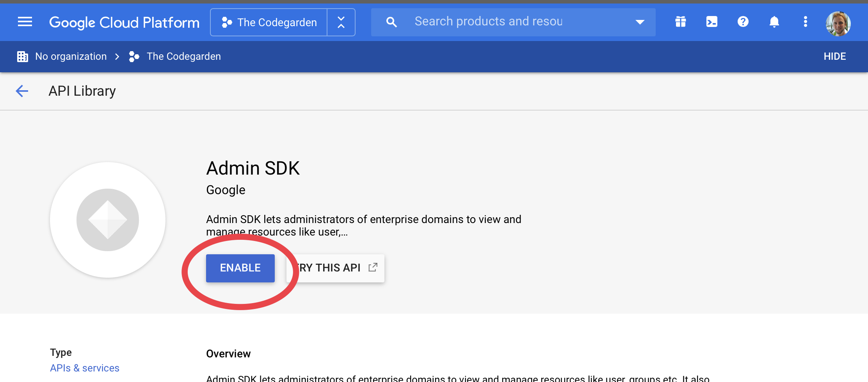Viewport: 868px width, 382px height.
Task: Click the user profile avatar
Action: (838, 23)
